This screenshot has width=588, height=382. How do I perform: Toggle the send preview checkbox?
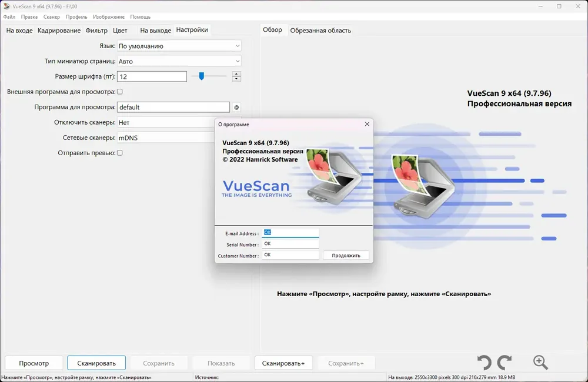(x=119, y=153)
